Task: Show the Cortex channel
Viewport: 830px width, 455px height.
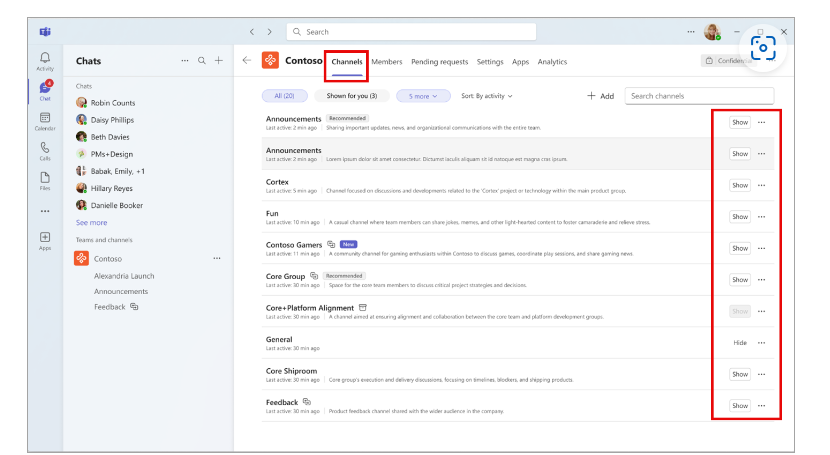Action: pos(740,185)
